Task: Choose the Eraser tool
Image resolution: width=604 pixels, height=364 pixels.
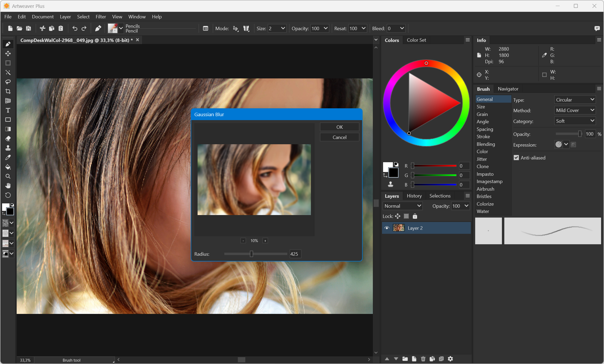Action: point(8,138)
